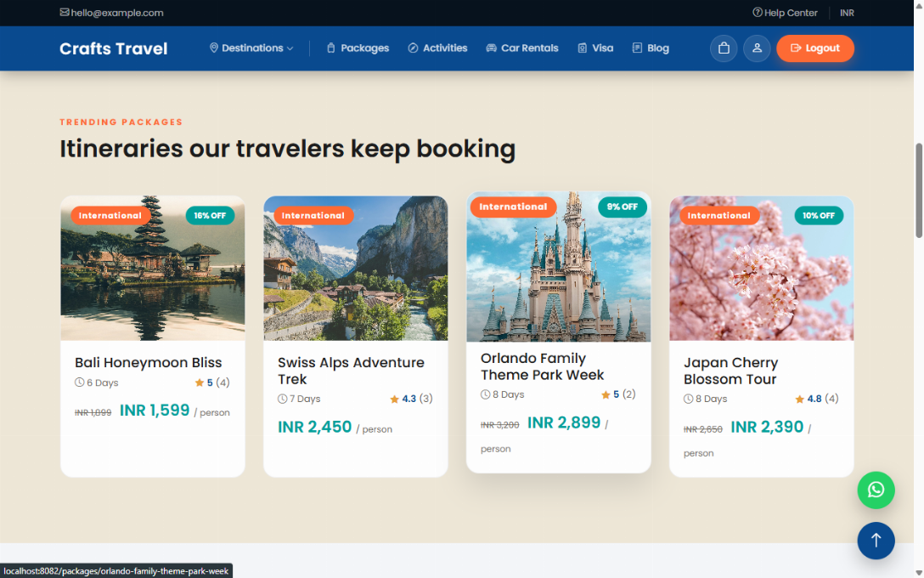924x578 pixels.
Task: Open Swiss Alps Adventure Trek title
Action: coord(351,371)
